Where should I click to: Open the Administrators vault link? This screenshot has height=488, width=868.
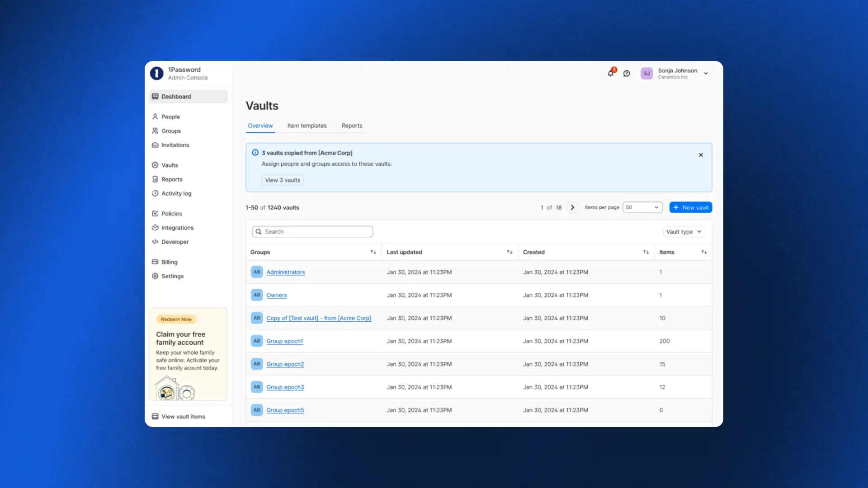[286, 272]
